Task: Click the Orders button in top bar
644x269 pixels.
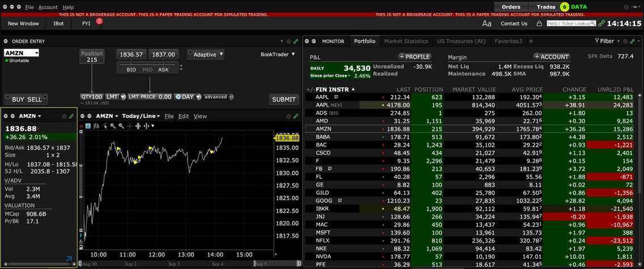Action: pyautogui.click(x=511, y=7)
